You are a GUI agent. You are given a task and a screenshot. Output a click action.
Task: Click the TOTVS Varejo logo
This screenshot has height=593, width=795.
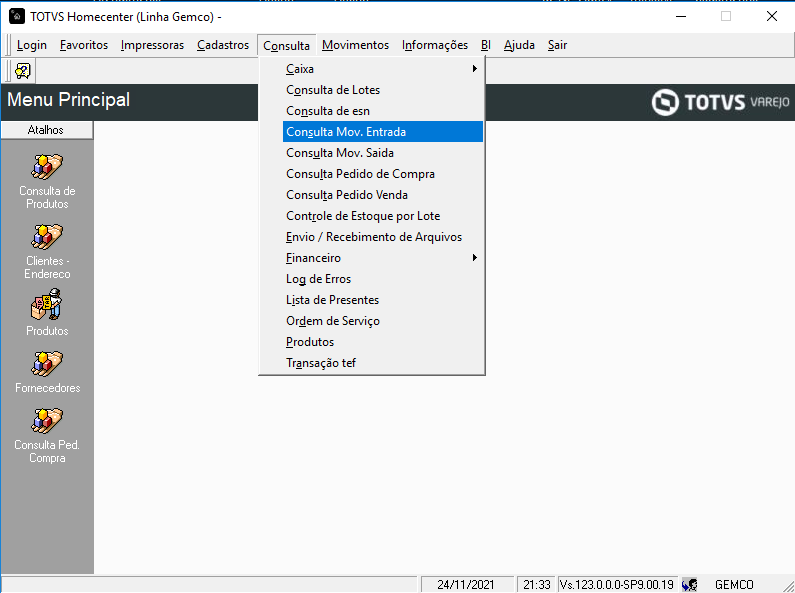[x=720, y=102]
